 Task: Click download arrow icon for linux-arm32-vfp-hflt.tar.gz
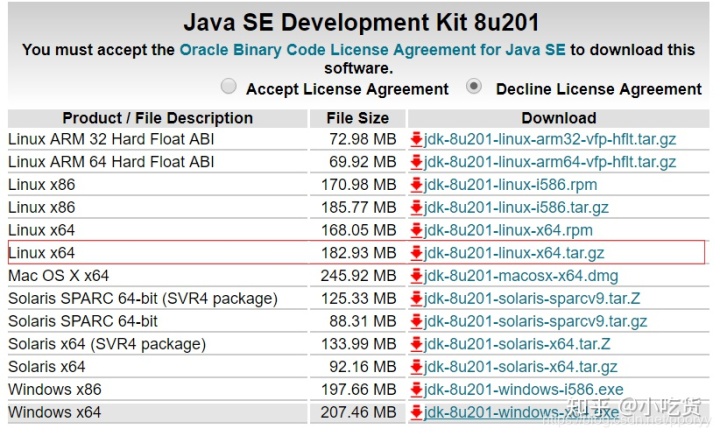pyautogui.click(x=416, y=139)
